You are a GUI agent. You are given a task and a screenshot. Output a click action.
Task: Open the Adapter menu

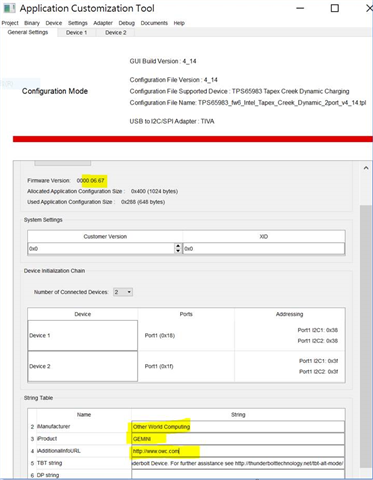coord(103,23)
